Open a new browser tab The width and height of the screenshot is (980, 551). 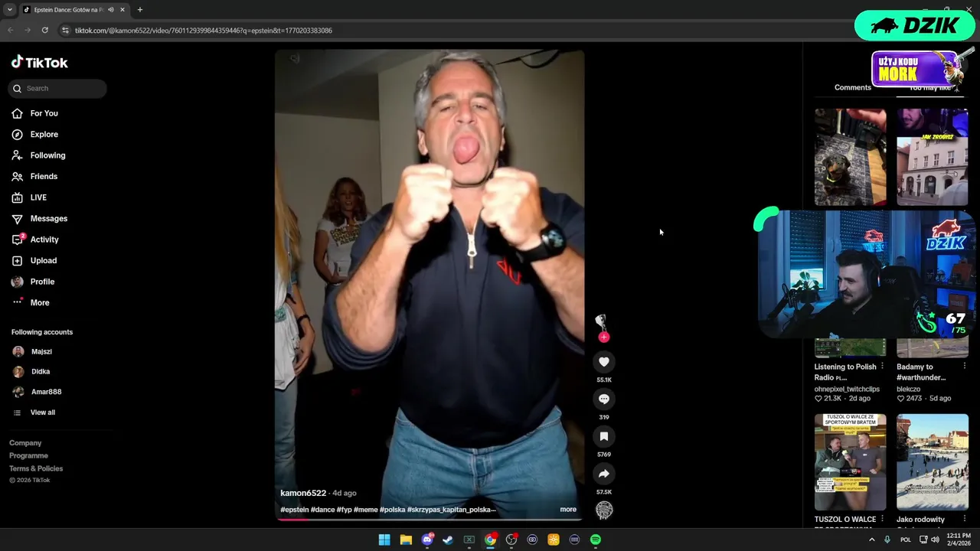click(140, 10)
